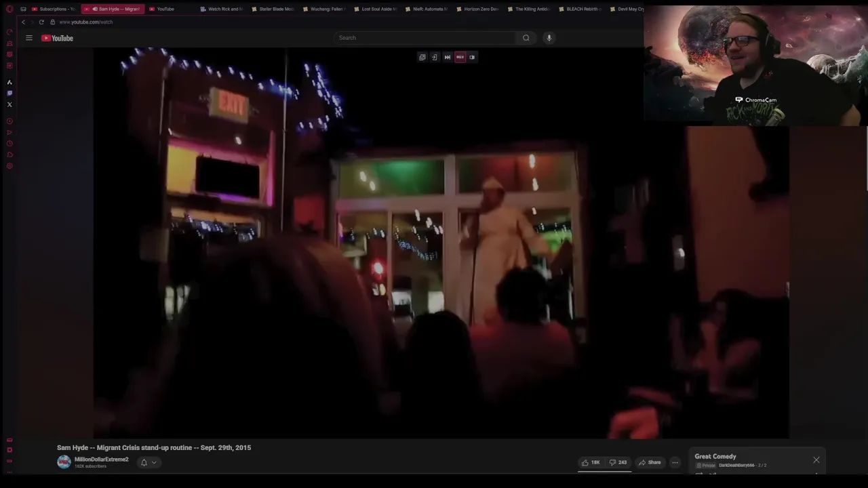Toggle the overlay side-panel icon
Image resolution: width=868 pixels, height=488 pixels.
click(x=473, y=57)
